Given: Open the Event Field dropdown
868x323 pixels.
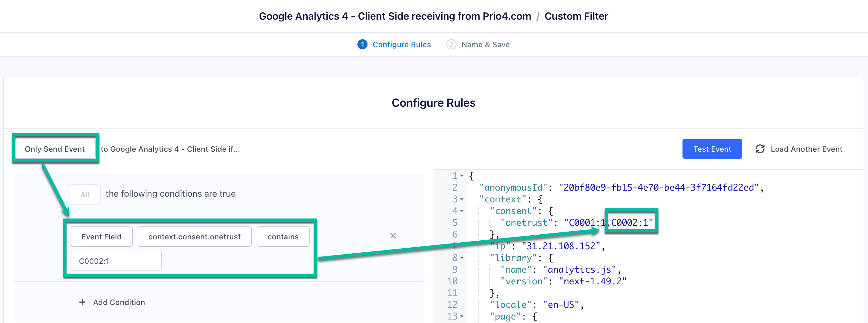Looking at the screenshot, I should 101,236.
